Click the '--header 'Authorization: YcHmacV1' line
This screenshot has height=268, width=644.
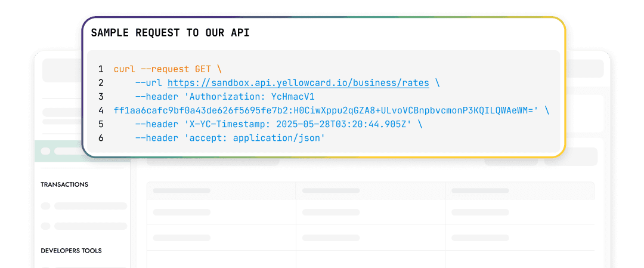click(225, 97)
